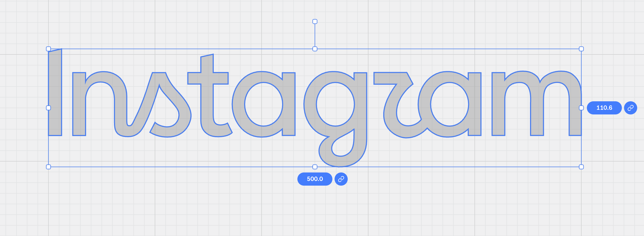Toggle the link icon beside the 500.0 width
The height and width of the screenshot is (236, 644).
point(341,179)
